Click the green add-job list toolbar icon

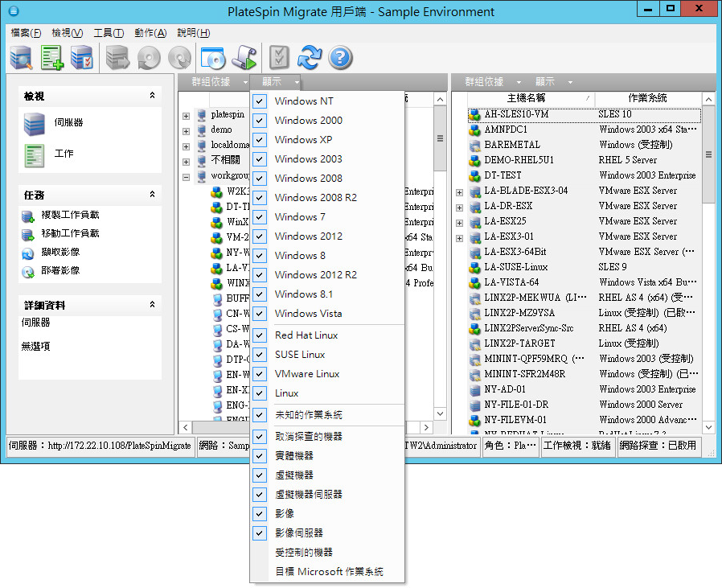click(52, 57)
